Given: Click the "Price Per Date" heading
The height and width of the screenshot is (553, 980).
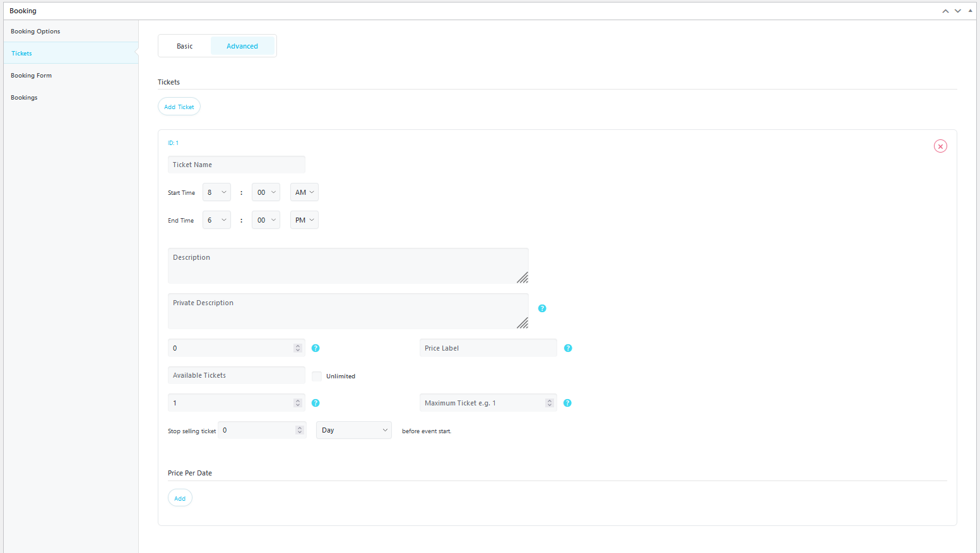Looking at the screenshot, I should (190, 473).
